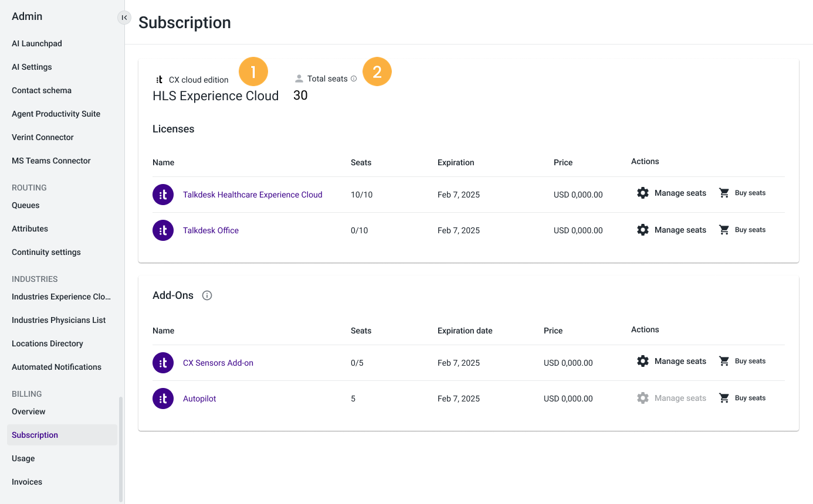Viewport: 813px width, 504px height.
Task: Click the 10/10 seats value
Action: [361, 195]
